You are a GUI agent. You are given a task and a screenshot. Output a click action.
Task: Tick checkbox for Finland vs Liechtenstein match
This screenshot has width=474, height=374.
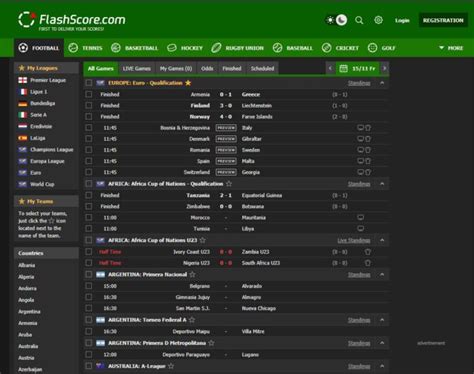point(89,105)
